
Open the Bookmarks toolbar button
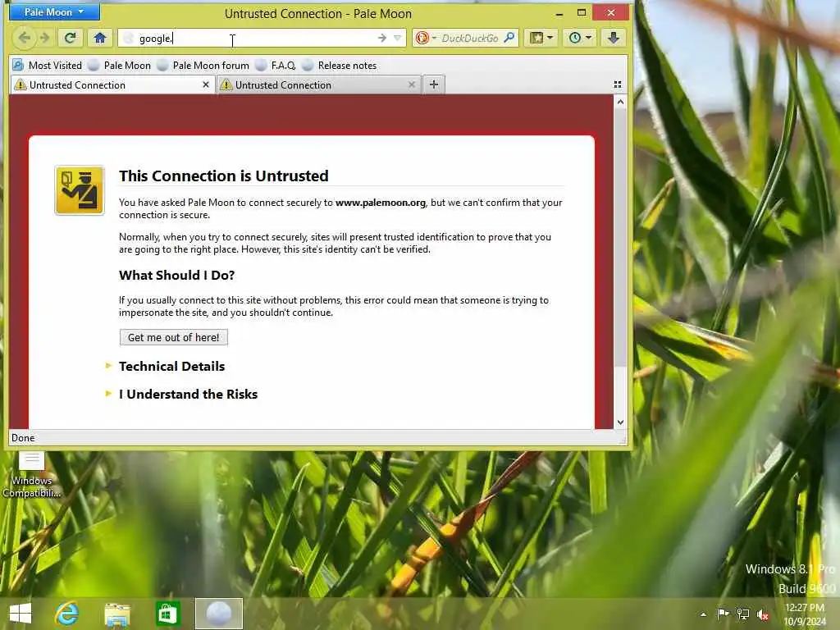click(x=541, y=38)
